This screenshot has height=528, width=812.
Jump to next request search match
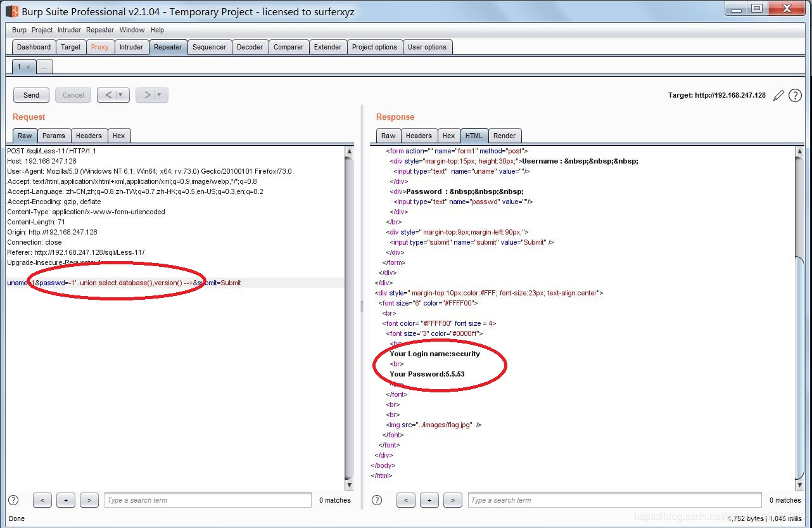point(89,500)
